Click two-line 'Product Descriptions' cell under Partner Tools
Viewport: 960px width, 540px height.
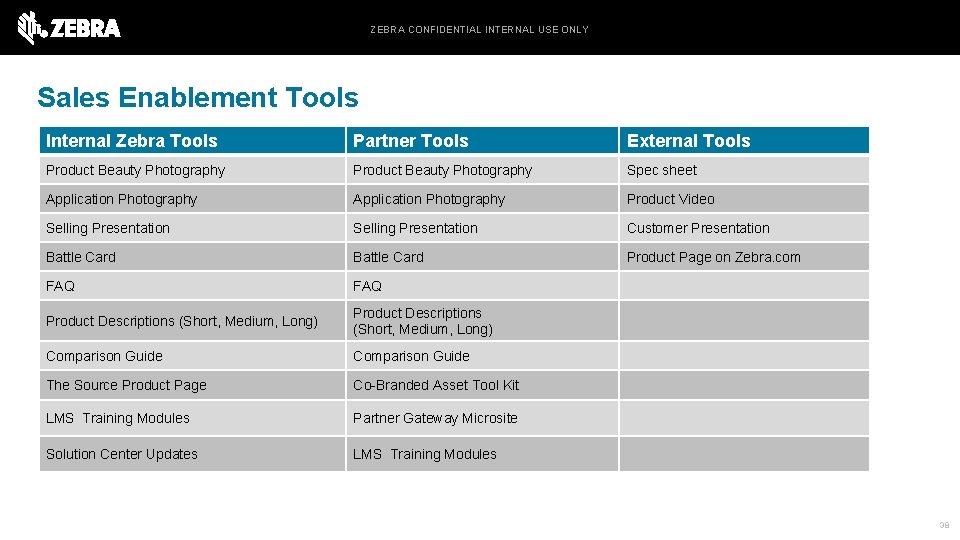482,321
